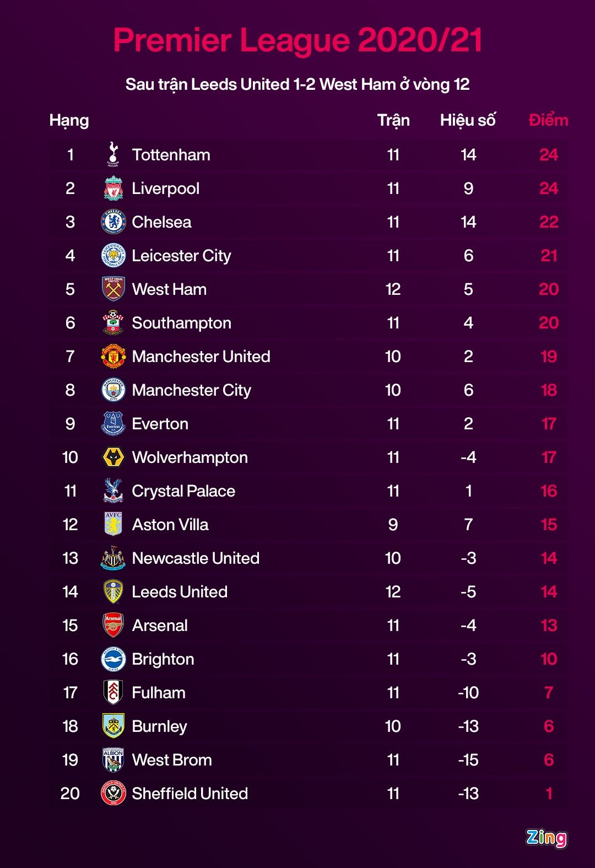Viewport: 595px width, 868px height.
Task: Click the Wolverhampton wolf logo
Action: click(x=113, y=457)
